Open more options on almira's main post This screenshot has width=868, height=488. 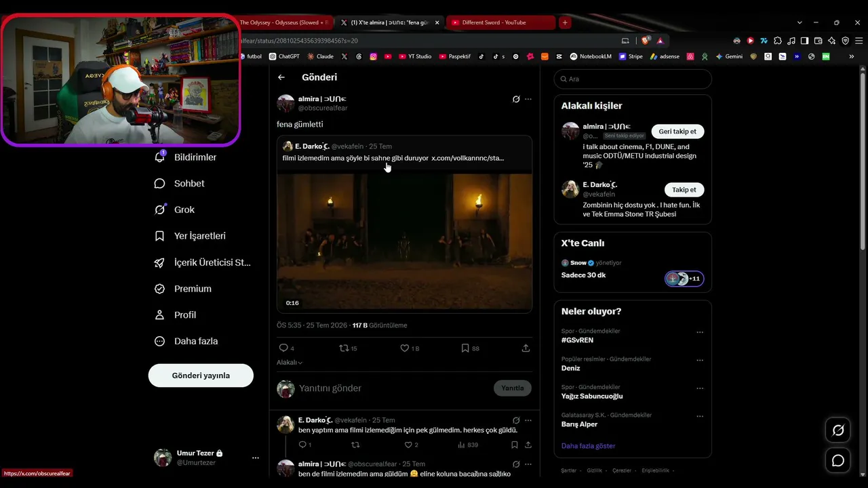[528, 99]
